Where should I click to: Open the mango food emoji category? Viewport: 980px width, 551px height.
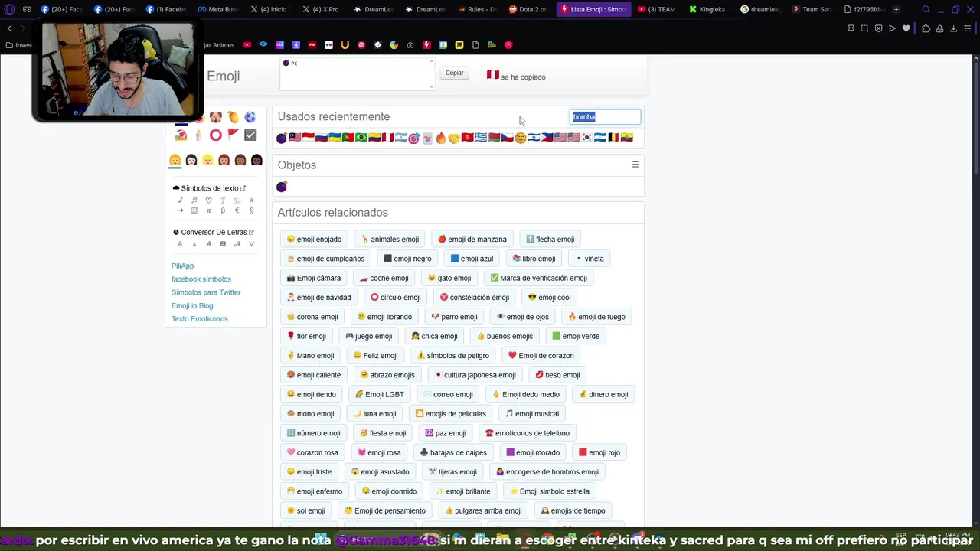[233, 117]
